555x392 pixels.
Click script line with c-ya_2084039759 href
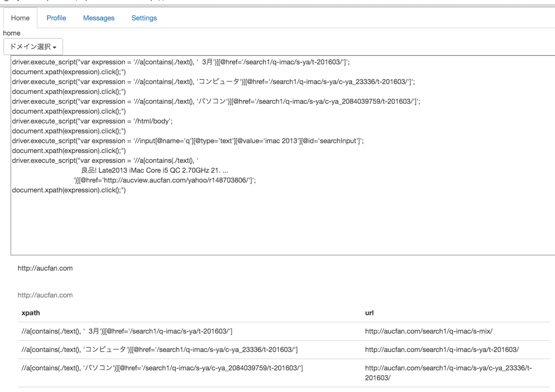point(216,101)
